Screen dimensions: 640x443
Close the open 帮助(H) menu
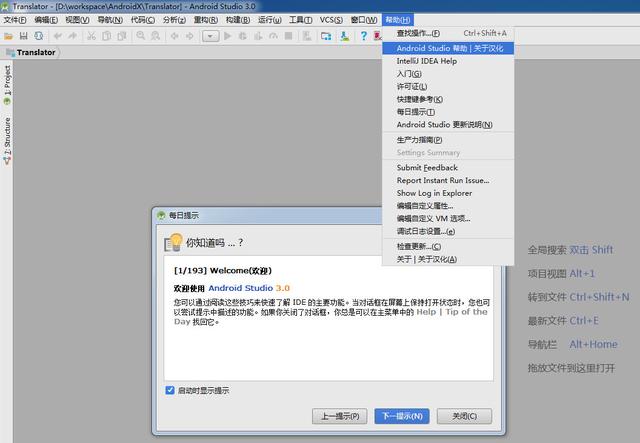pyautogui.click(x=398, y=20)
